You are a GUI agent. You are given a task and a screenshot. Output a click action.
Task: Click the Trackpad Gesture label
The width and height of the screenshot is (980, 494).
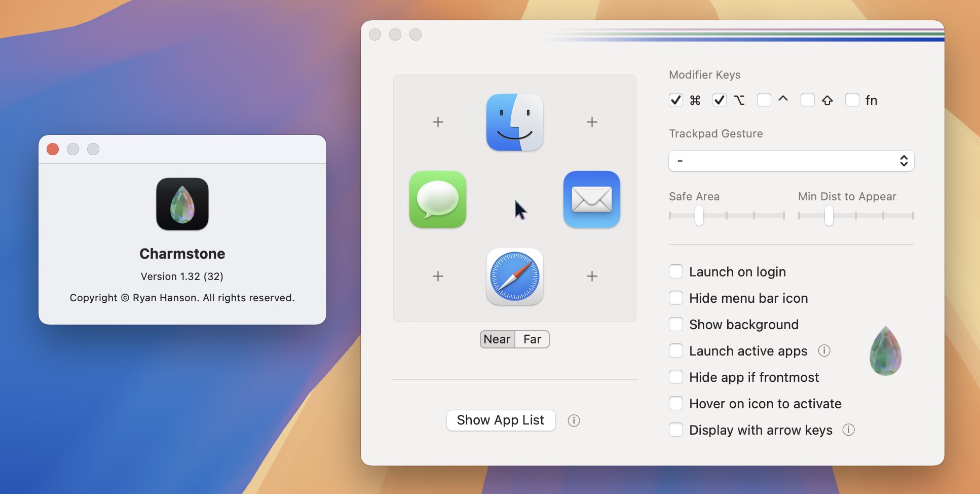[x=715, y=133]
